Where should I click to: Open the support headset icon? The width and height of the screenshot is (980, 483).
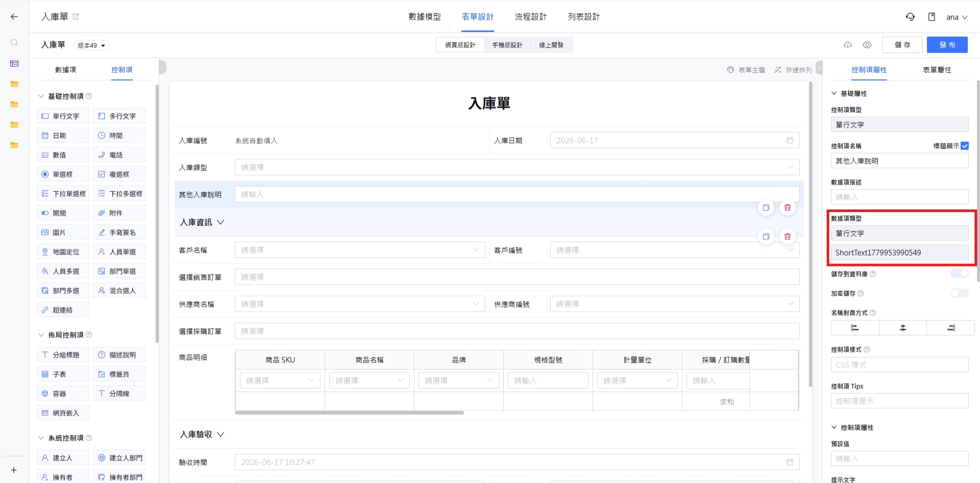click(910, 17)
